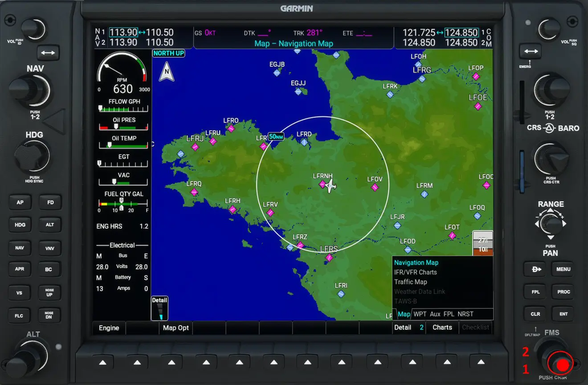Click the NOSE UP button
Image resolution: width=588 pixels, height=385 pixels.
[49, 292]
